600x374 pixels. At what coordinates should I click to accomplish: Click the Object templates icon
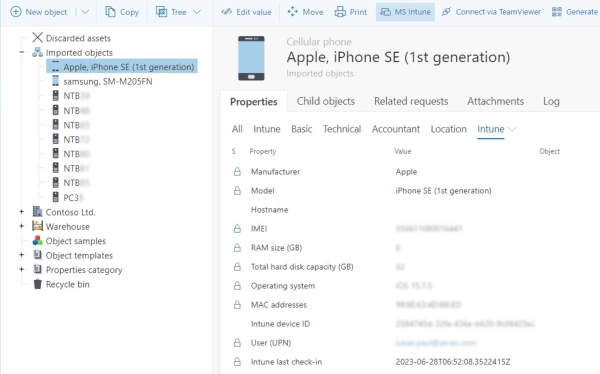point(38,255)
